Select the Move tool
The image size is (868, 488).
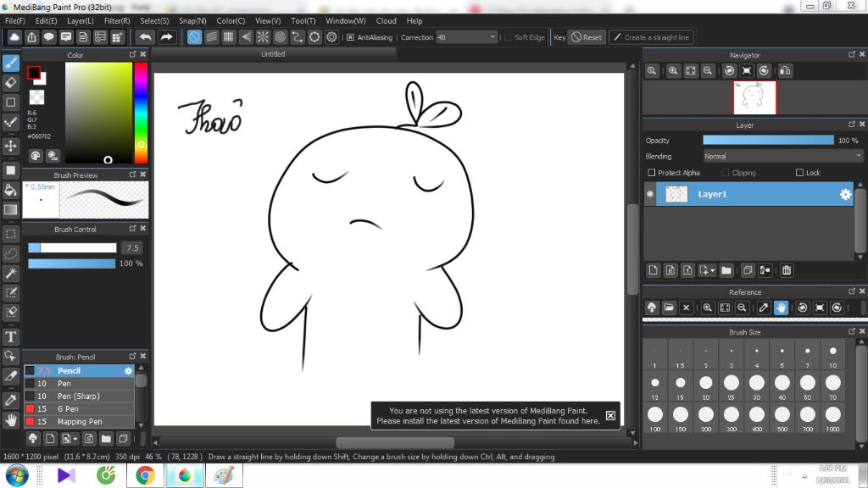[x=10, y=146]
